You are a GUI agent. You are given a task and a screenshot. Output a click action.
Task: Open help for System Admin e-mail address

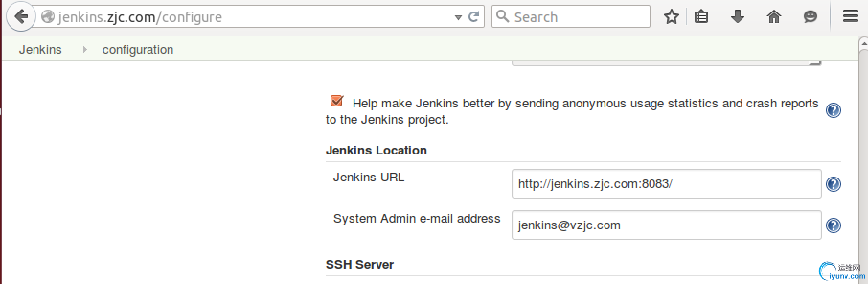(834, 225)
